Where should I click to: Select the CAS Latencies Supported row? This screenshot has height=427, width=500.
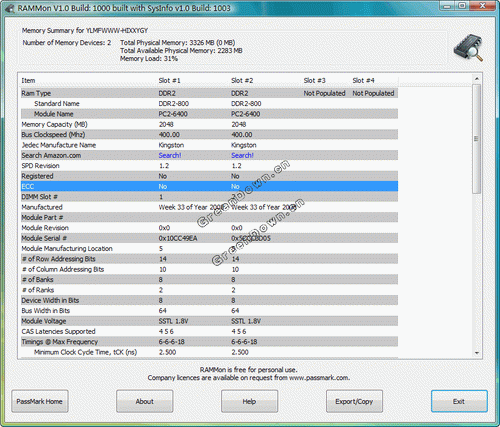[x=209, y=331]
